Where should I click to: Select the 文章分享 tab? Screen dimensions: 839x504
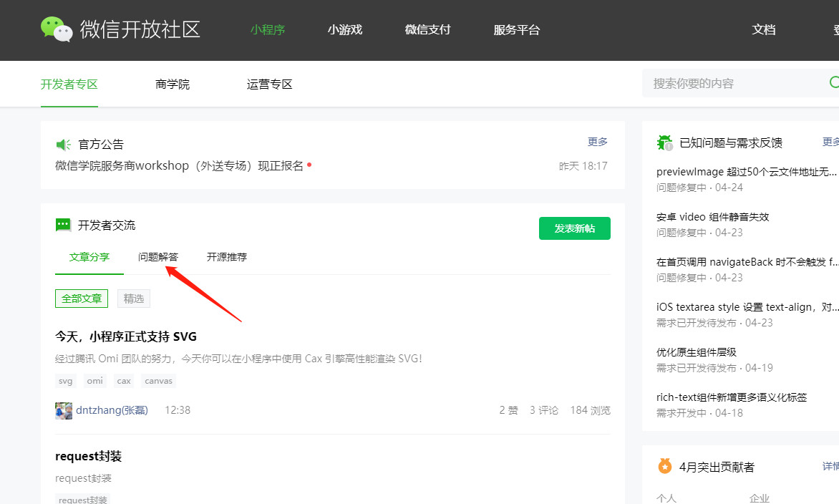89,257
